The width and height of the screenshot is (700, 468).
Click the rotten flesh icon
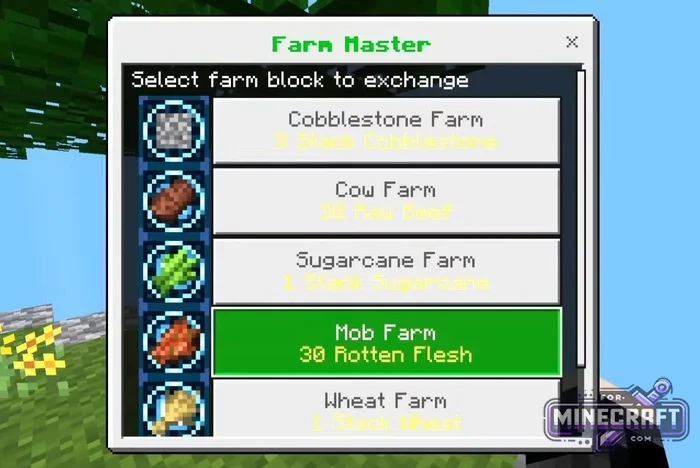pyautogui.click(x=174, y=342)
